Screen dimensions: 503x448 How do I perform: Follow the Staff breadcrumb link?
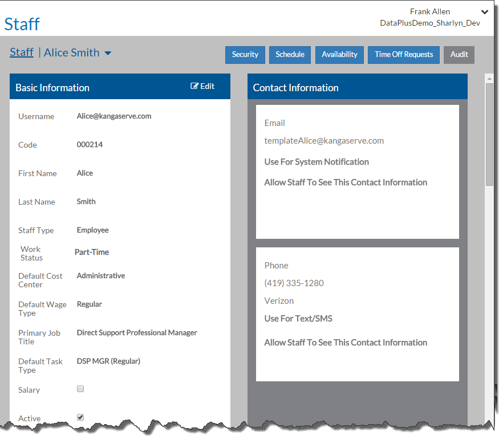[22, 52]
